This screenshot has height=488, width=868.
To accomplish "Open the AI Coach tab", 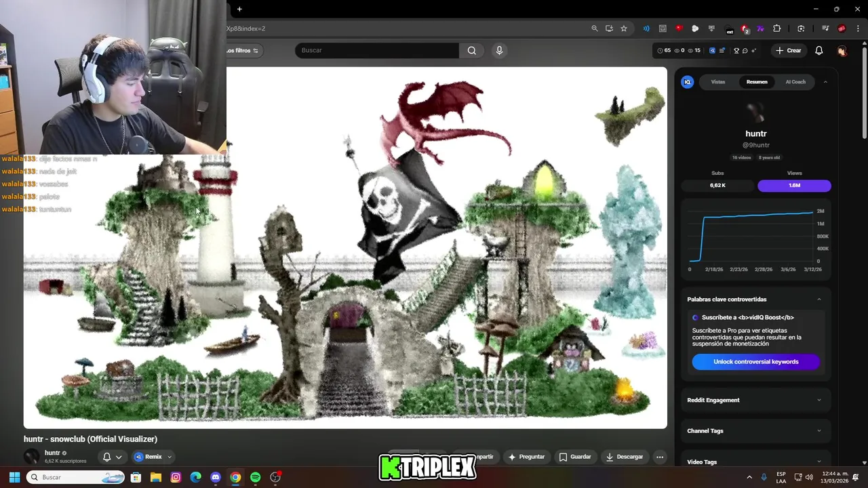I will 795,82.
